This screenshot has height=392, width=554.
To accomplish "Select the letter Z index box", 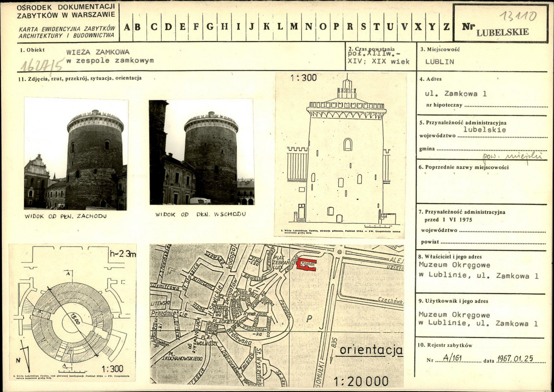I will tap(446, 26).
